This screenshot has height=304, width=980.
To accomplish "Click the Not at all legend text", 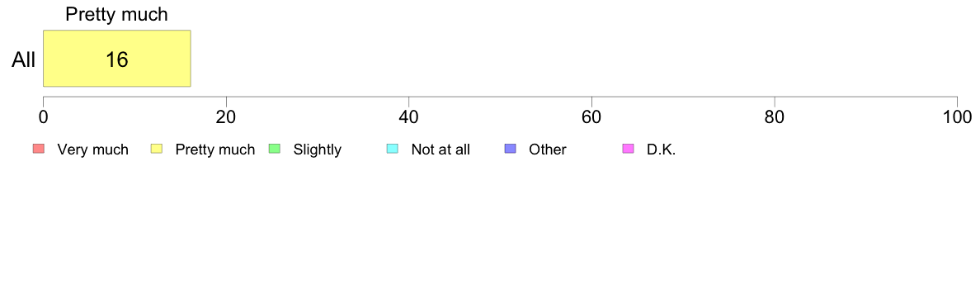I will click(441, 150).
